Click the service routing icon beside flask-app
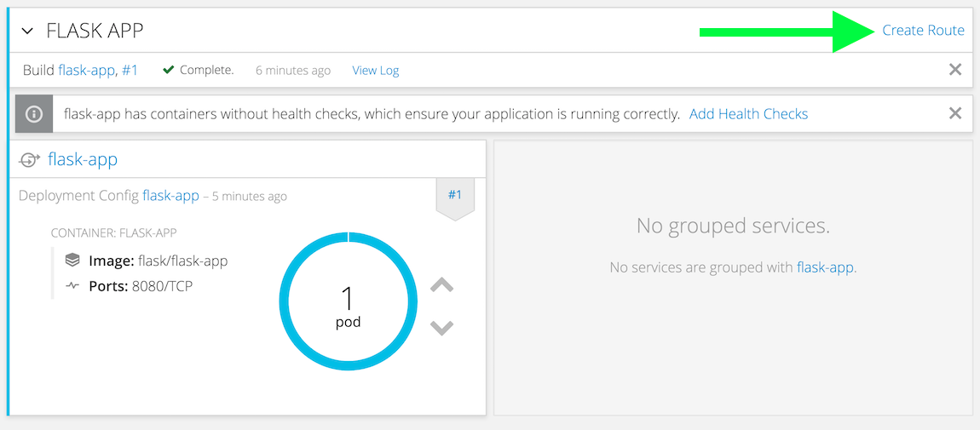980x430 pixels. (29, 160)
